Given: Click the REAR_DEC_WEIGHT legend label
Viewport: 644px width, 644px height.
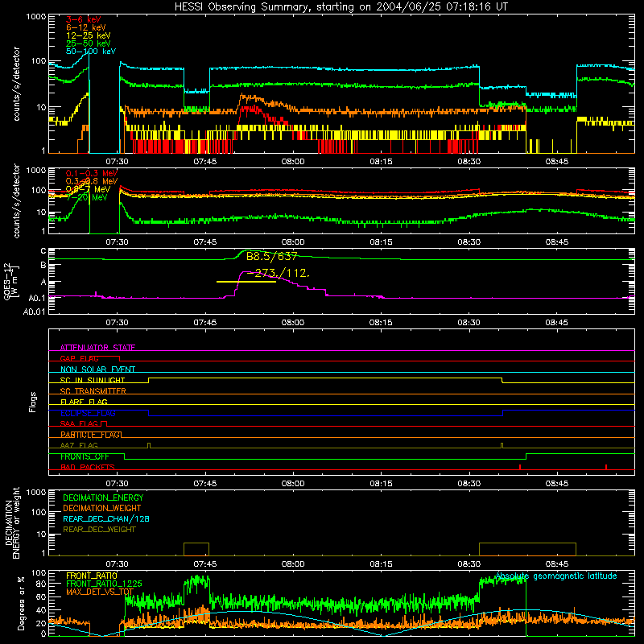Looking at the screenshot, I should [99, 530].
